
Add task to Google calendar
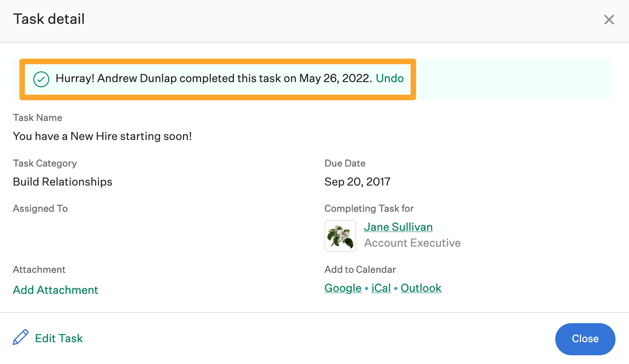[x=343, y=288]
